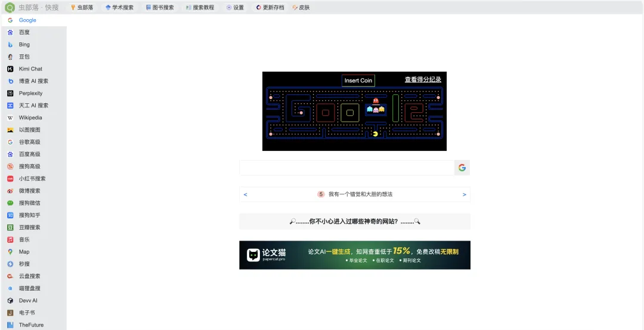Select Bing from the sidebar
Viewport: 644px width, 330px height.
click(24, 45)
